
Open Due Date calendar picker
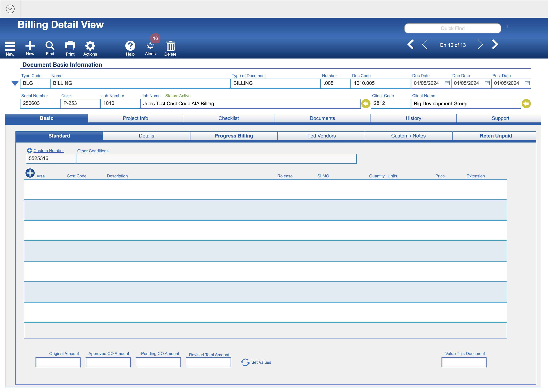(x=487, y=83)
